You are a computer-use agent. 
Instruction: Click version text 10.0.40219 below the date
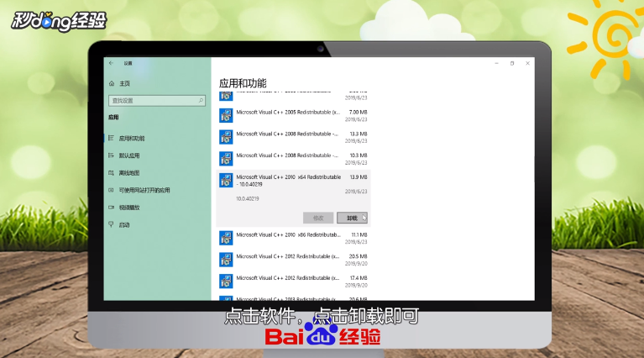(248, 198)
